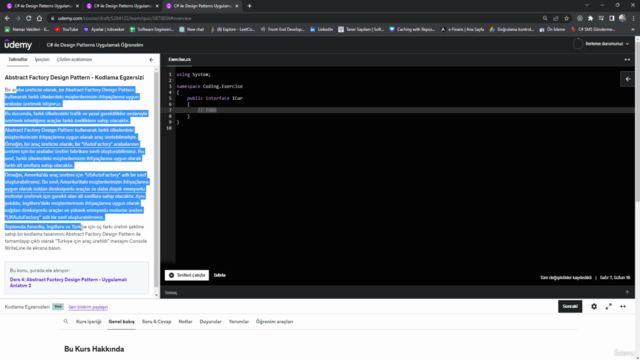This screenshot has height=360, width=640.
Task: Close the first browser tab
Action: 77,6
